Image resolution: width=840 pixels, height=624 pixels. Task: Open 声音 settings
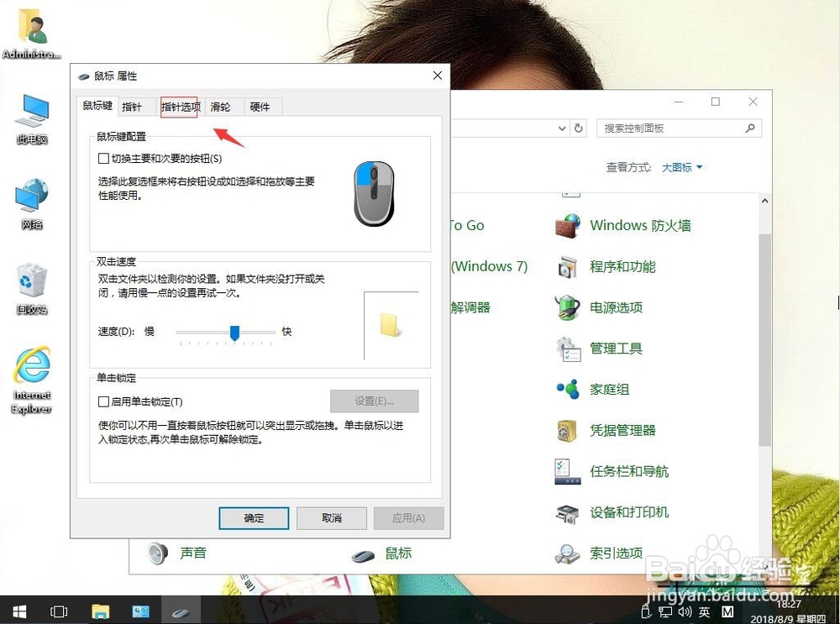pos(194,553)
